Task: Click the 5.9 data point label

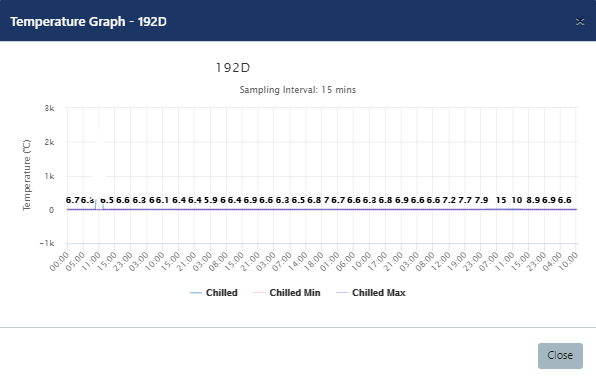Action: click(x=211, y=200)
